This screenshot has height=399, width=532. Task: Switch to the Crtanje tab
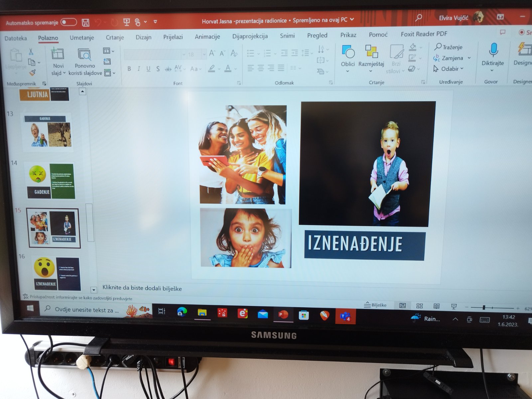[x=115, y=37]
